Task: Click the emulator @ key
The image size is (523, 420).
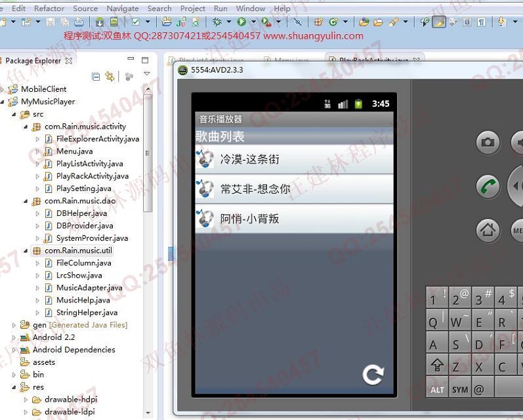Action: coord(482,387)
